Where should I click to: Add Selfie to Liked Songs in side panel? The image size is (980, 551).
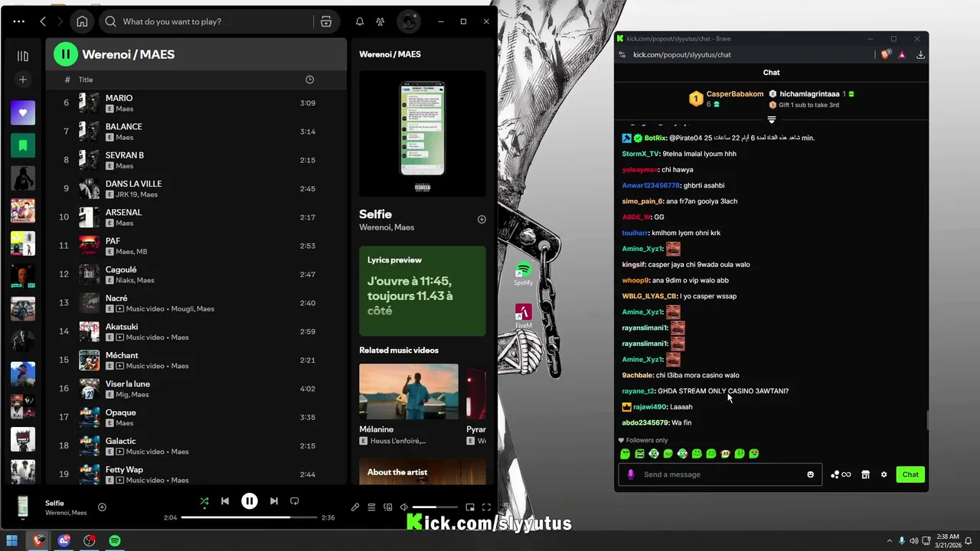click(x=482, y=220)
